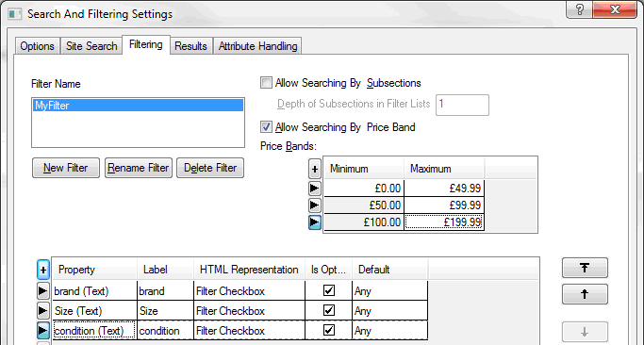
Task: Switch to the Site Search tab
Action: pyautogui.click(x=91, y=46)
